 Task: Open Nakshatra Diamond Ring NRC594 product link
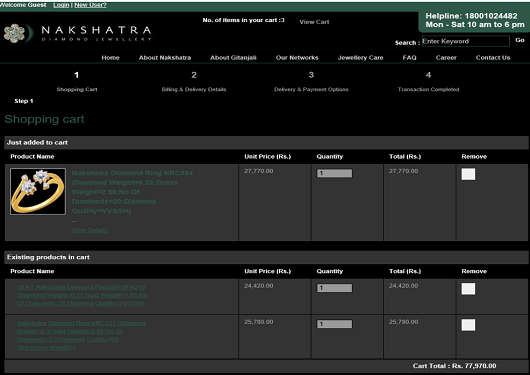(x=132, y=192)
